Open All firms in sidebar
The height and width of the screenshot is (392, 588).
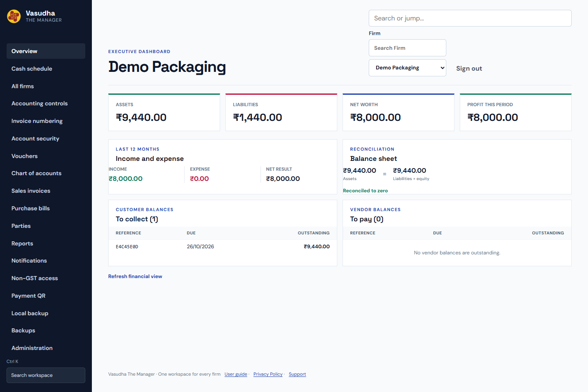pyautogui.click(x=46, y=86)
